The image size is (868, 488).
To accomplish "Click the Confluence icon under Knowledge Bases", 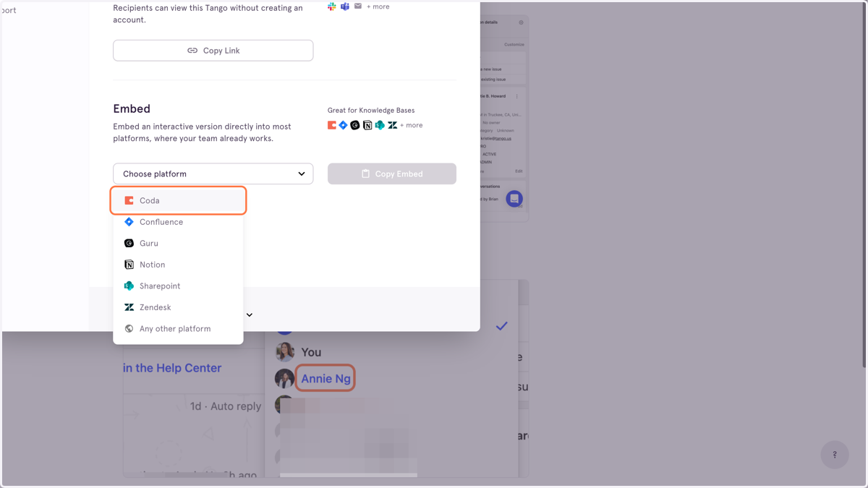I will (x=344, y=125).
